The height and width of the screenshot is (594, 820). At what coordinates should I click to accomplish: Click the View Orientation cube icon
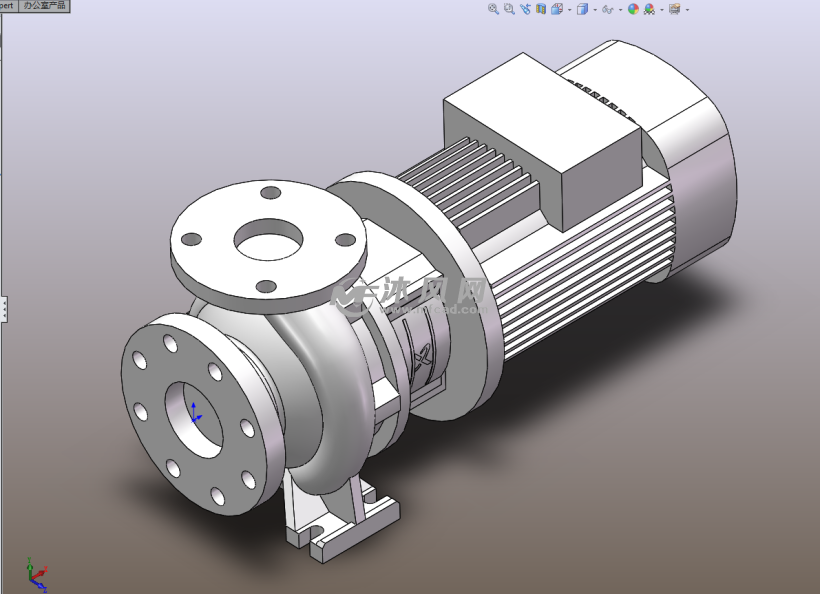(x=556, y=9)
